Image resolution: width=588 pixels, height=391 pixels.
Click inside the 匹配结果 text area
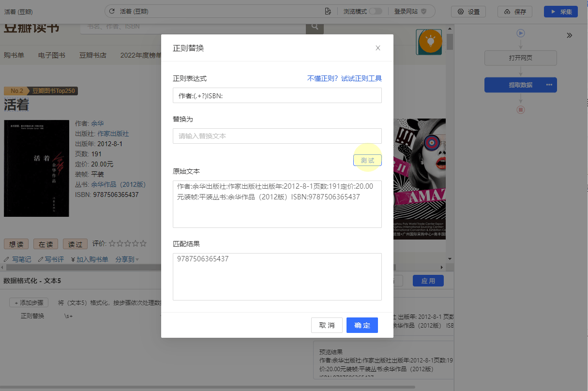click(x=277, y=277)
